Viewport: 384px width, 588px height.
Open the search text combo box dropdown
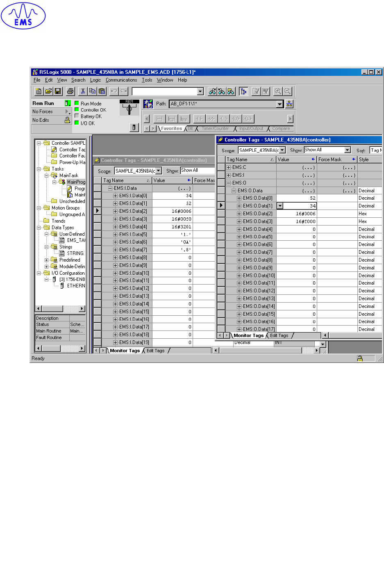click(200, 91)
